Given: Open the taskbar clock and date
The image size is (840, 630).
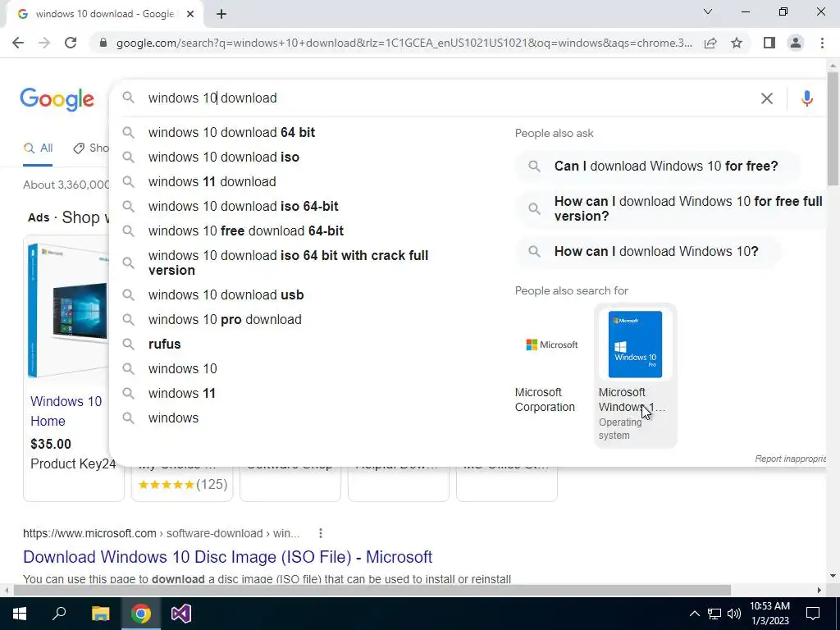Looking at the screenshot, I should coord(769,614).
